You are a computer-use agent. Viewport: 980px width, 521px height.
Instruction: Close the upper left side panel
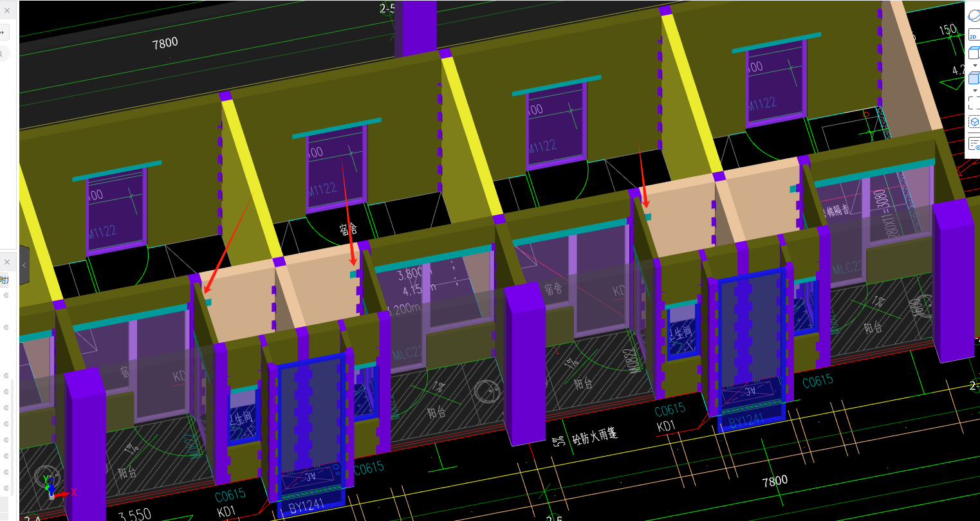click(6, 11)
